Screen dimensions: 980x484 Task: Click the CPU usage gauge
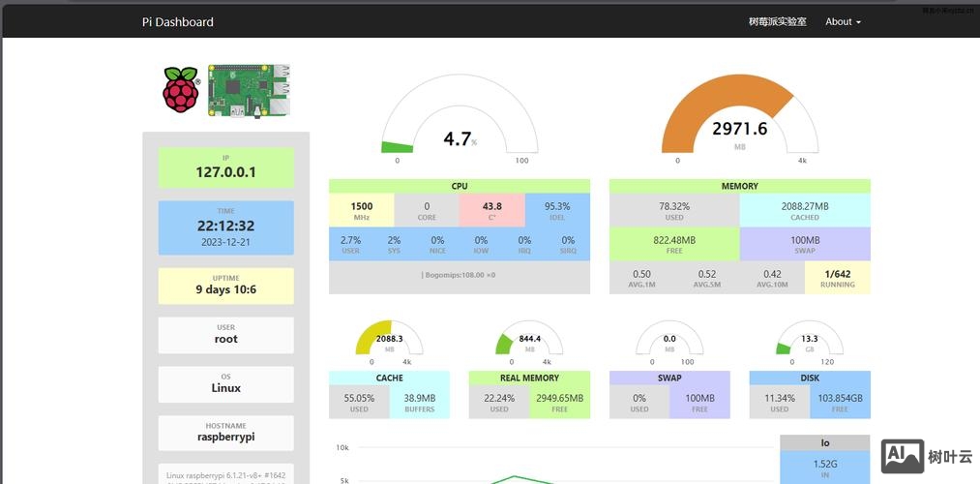(x=459, y=121)
